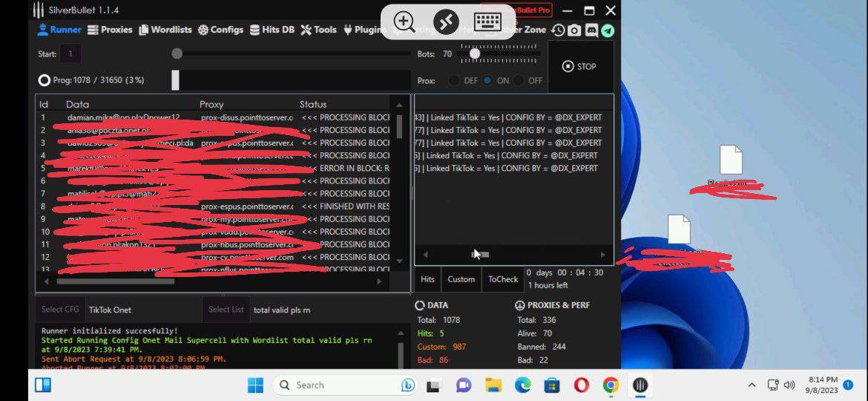Click the STOP button
The height and width of the screenshot is (401, 868).
[579, 67]
